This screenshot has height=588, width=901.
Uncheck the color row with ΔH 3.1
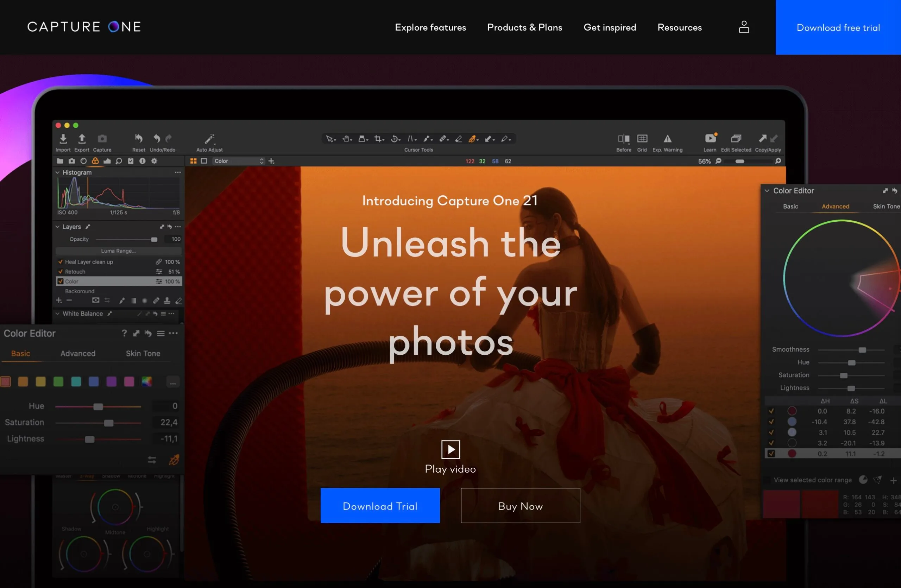[771, 432]
